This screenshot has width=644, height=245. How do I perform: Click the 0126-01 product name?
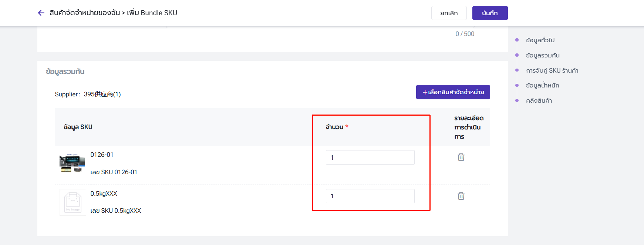click(102, 155)
